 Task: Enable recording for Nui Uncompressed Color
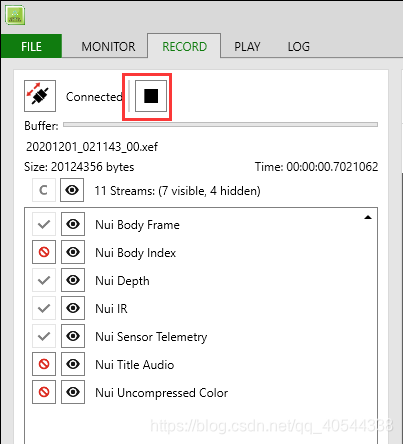tap(44, 392)
